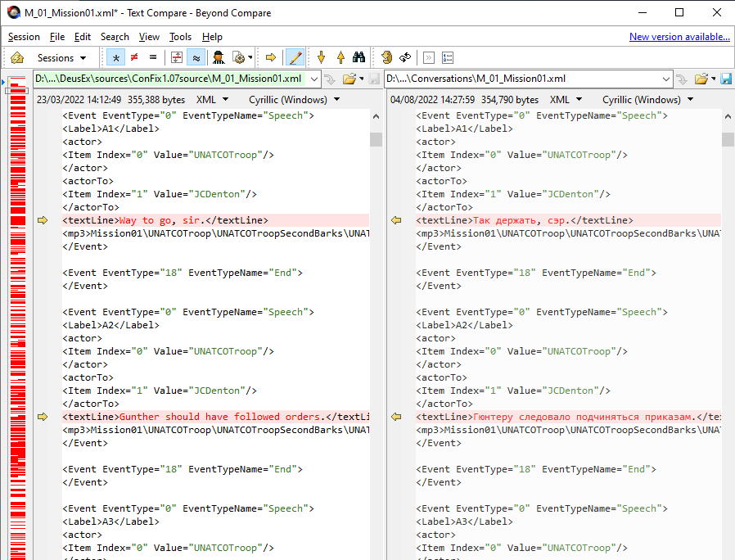This screenshot has width=735, height=560.
Task: Toggle line numbers list icon
Action: point(448,57)
